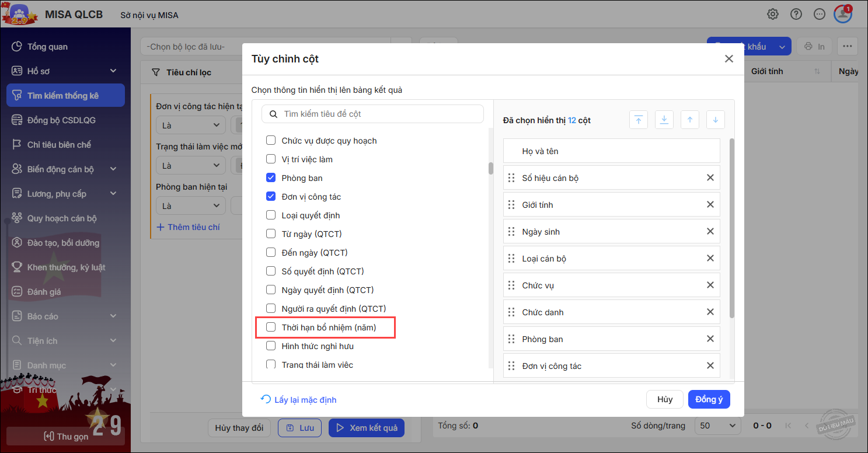Click the Đồng ý button
Image resolution: width=868 pixels, height=453 pixels.
(709, 399)
